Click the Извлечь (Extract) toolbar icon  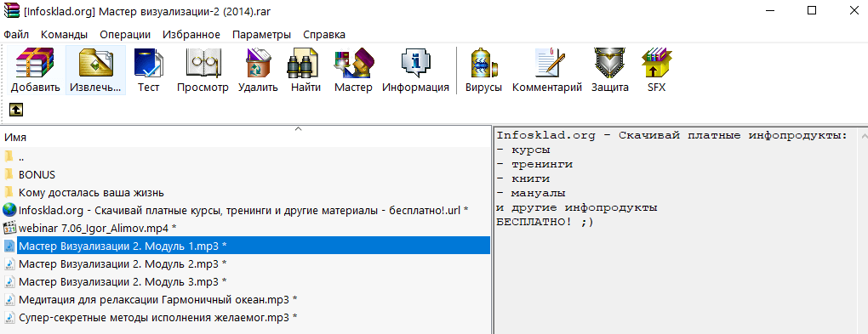96,63
